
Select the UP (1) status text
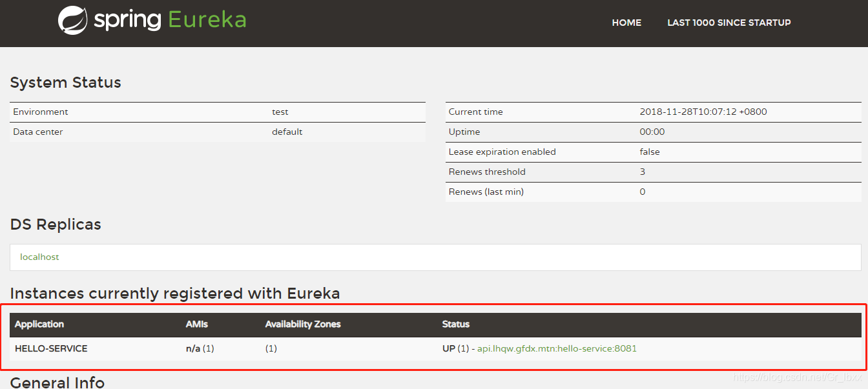click(456, 348)
